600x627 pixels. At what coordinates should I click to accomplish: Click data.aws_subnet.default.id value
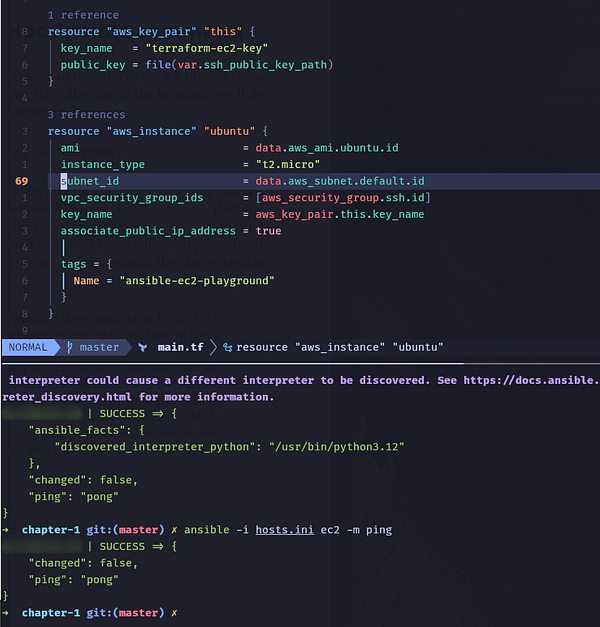(x=340, y=181)
